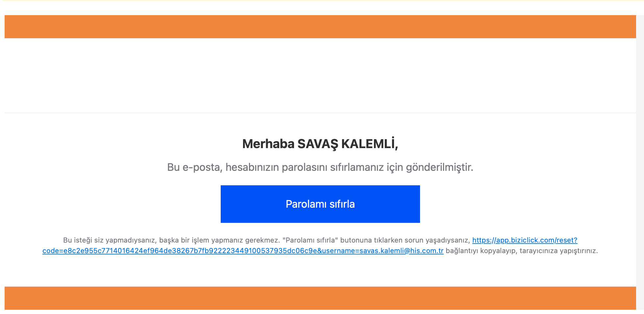Click the orange footer bar at the bottom

point(320,298)
